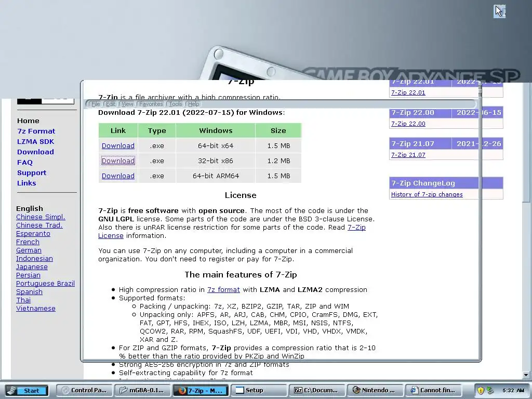Open the 7-Zip 21.07 news link

point(408,155)
